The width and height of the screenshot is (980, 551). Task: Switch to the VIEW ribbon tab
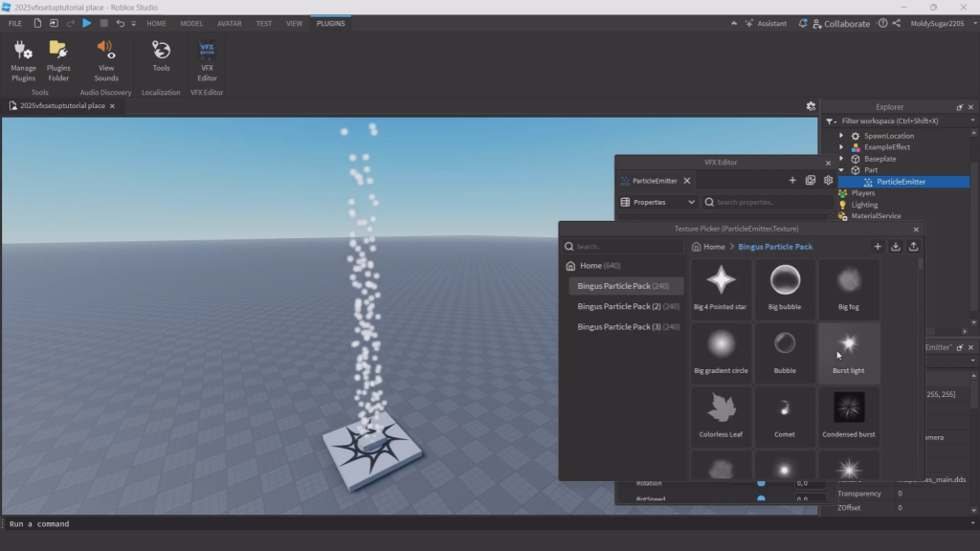point(294,23)
